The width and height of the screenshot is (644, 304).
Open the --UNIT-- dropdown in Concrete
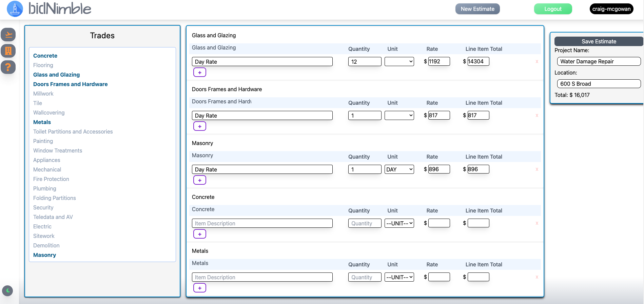(399, 223)
